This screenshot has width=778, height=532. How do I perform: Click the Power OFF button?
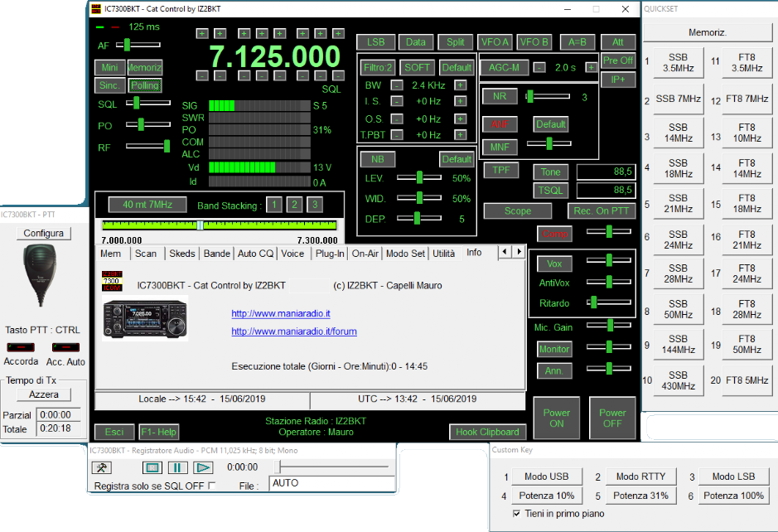pos(612,418)
